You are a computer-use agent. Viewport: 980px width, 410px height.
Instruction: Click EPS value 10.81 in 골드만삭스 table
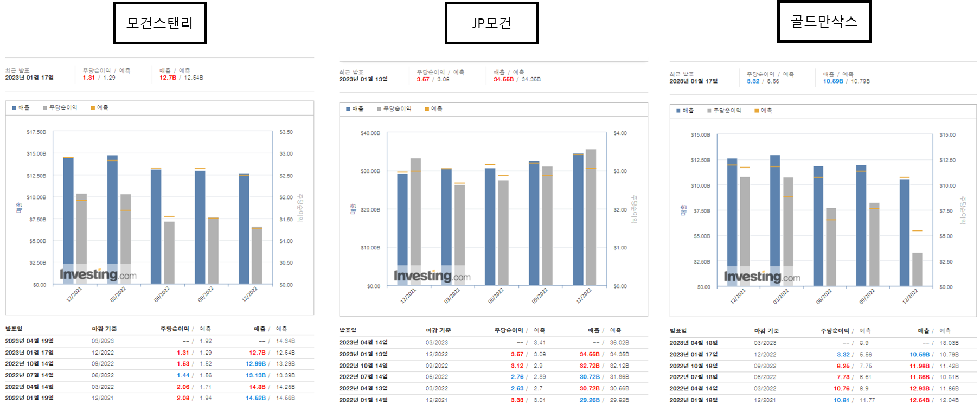click(842, 400)
